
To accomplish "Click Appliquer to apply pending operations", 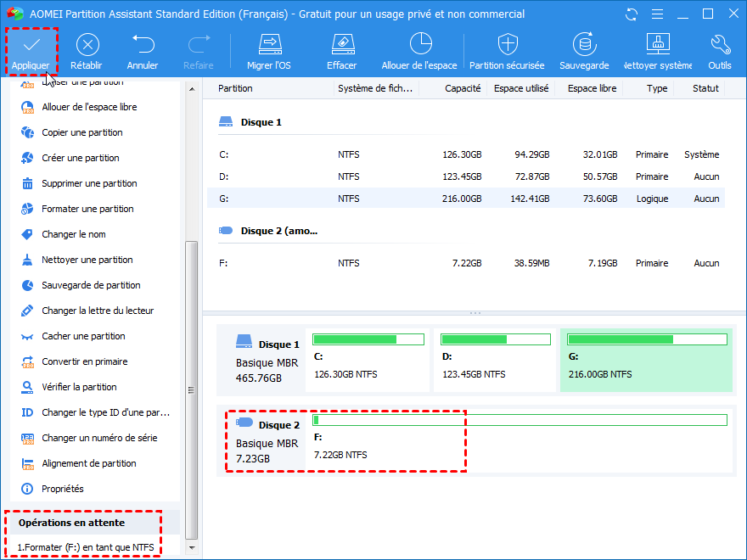I will (31, 50).
